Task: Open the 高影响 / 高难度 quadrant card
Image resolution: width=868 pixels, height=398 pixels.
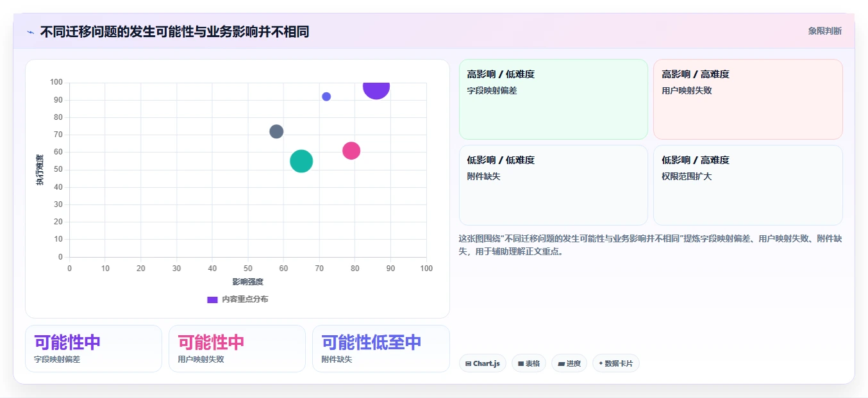Action: (x=747, y=99)
